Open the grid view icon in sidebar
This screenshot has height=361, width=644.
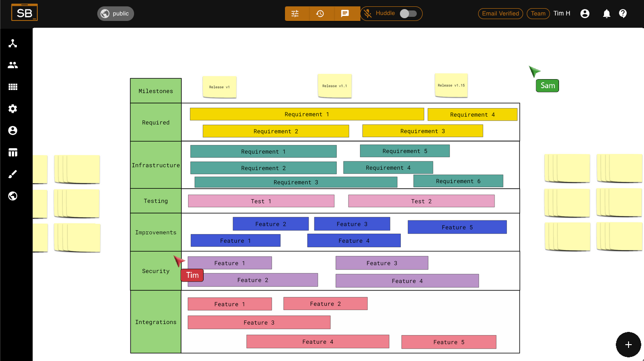[x=13, y=87]
